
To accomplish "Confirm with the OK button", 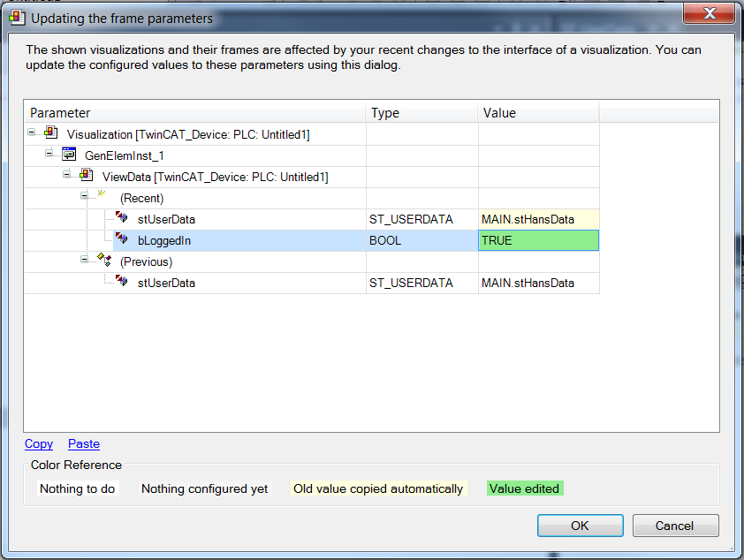I will point(581,526).
